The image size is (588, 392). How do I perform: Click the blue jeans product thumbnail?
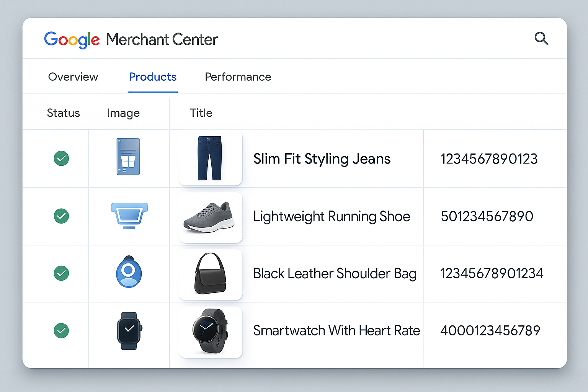click(x=210, y=158)
